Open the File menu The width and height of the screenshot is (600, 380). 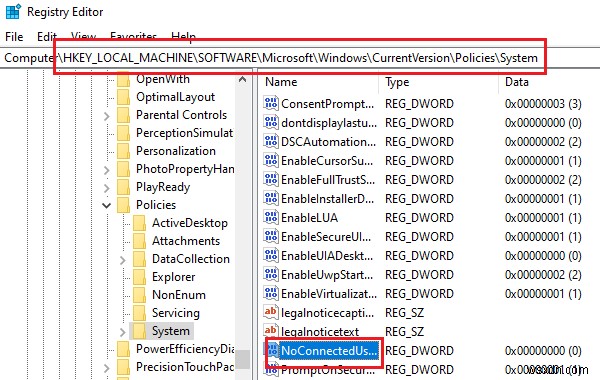tap(14, 37)
